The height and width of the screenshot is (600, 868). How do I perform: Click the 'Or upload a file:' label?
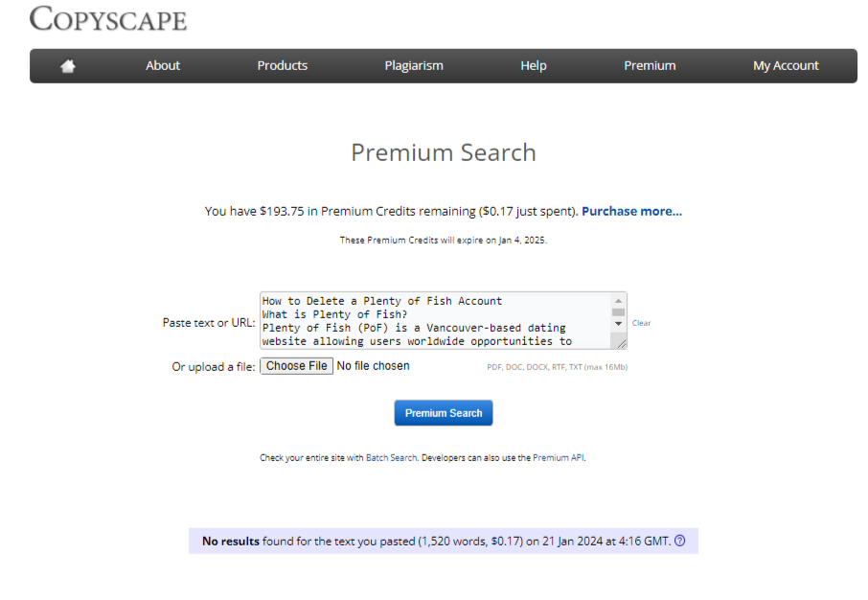214,367
